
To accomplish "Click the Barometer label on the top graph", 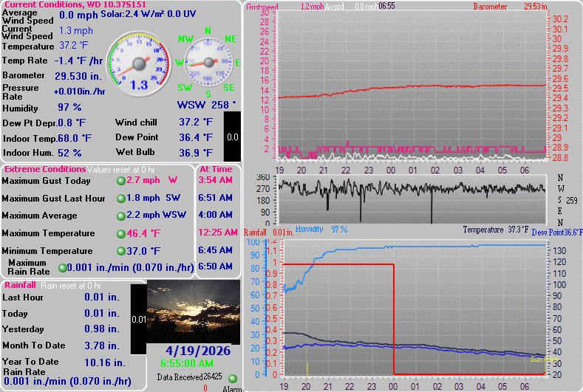I will (x=491, y=7).
